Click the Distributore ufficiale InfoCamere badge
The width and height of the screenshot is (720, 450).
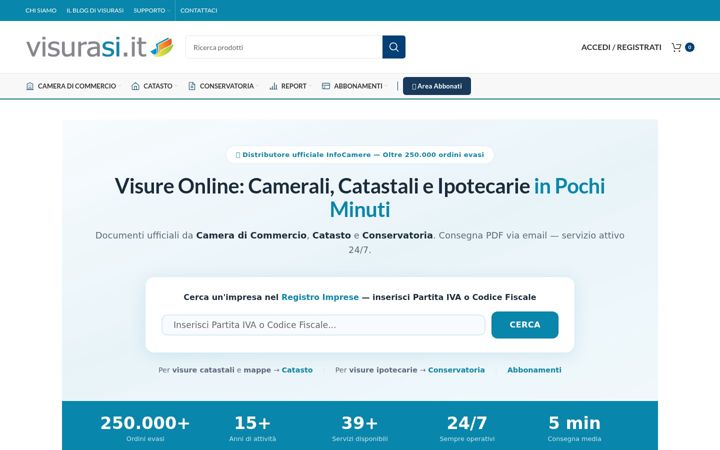pos(360,155)
